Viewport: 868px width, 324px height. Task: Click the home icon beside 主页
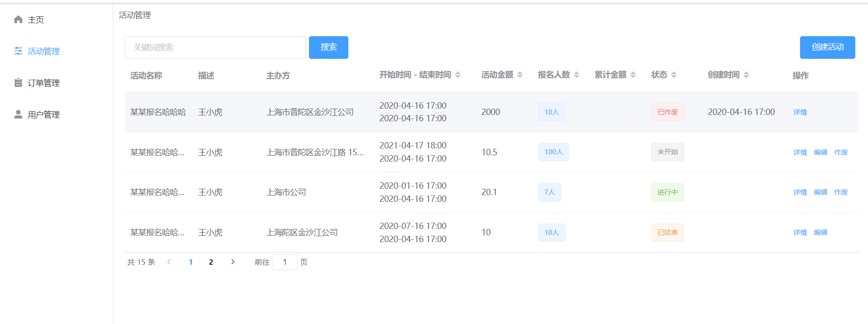pos(18,19)
